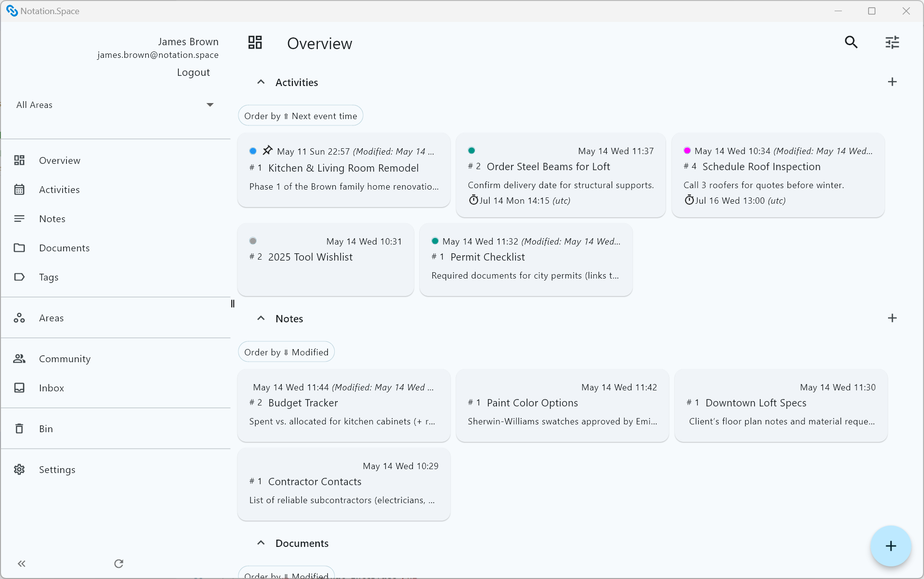Toggle the status dot on Schedule Roof Inspection
The height and width of the screenshot is (579, 924).
click(687, 151)
